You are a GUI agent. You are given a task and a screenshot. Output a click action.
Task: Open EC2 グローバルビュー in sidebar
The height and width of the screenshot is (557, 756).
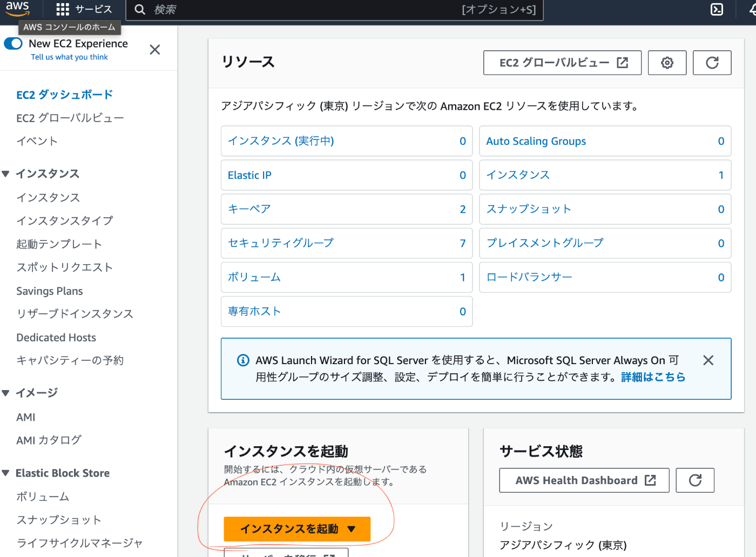point(70,118)
